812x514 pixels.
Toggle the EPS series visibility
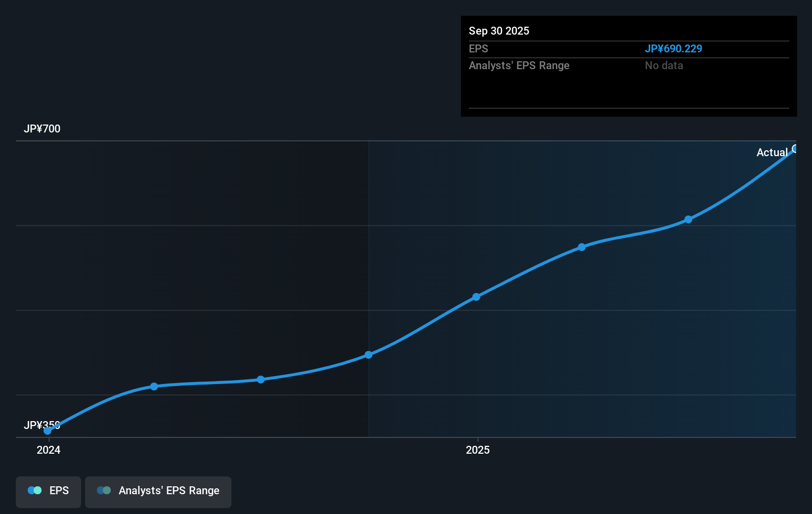(48, 491)
